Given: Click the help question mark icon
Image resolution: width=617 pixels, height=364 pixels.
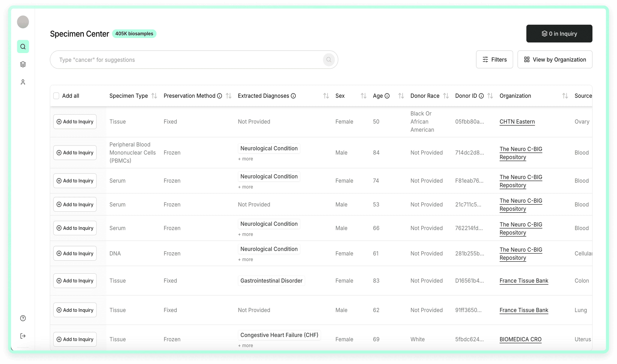Looking at the screenshot, I should (23, 318).
